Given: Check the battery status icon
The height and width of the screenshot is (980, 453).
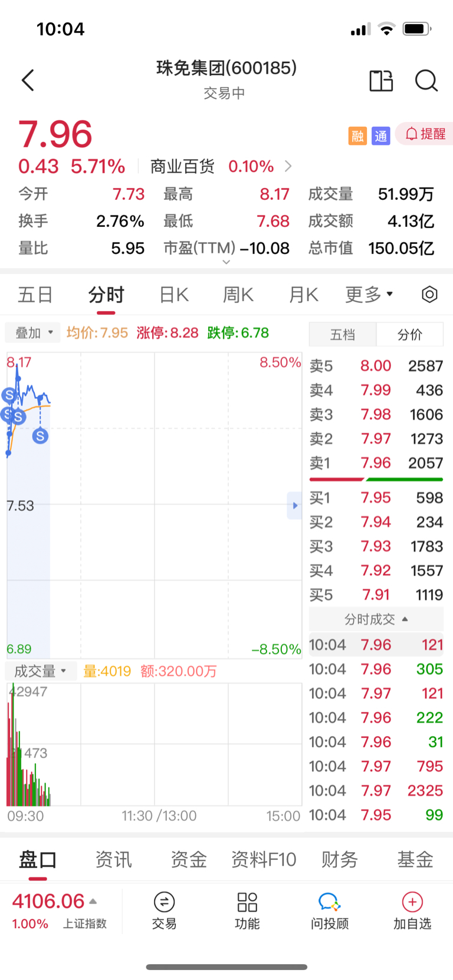Looking at the screenshot, I should point(417,29).
